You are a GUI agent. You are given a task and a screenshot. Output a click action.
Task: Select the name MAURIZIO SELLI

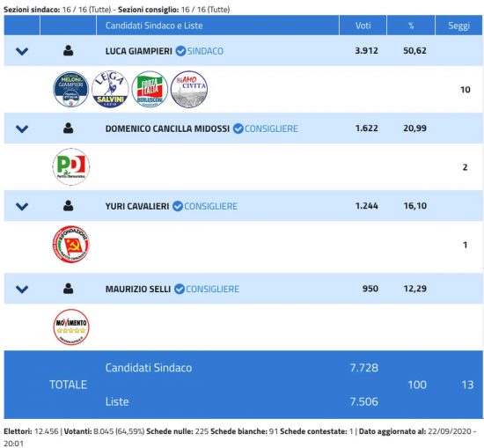(x=138, y=289)
